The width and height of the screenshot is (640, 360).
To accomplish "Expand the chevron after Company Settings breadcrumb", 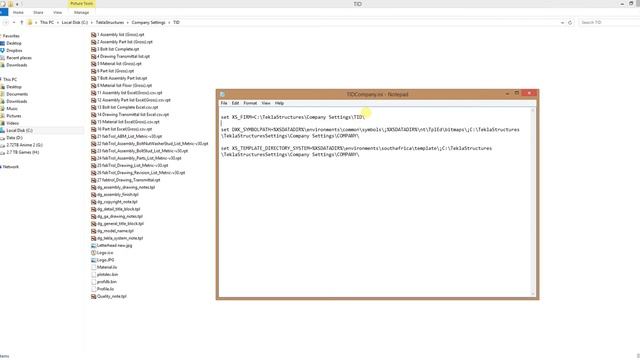I will point(169,22).
